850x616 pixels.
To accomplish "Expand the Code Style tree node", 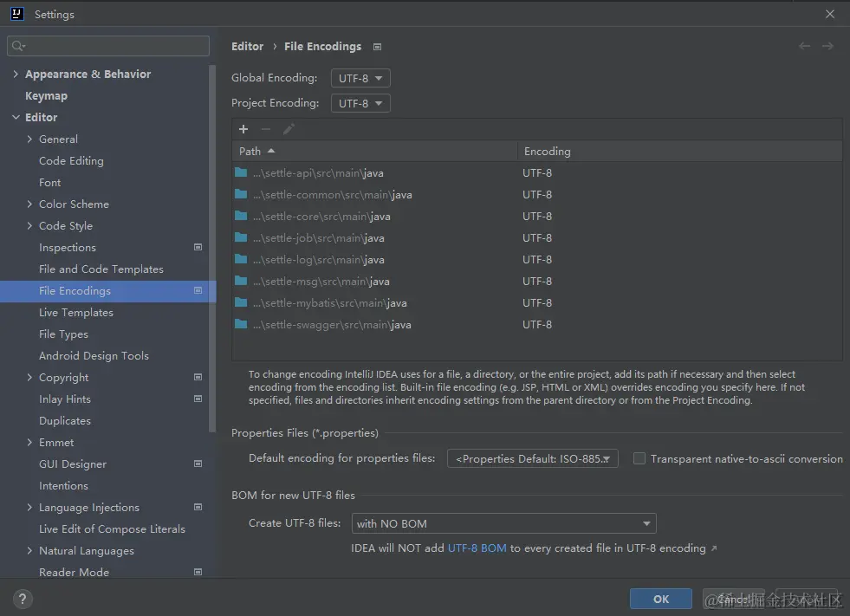I will click(x=30, y=226).
